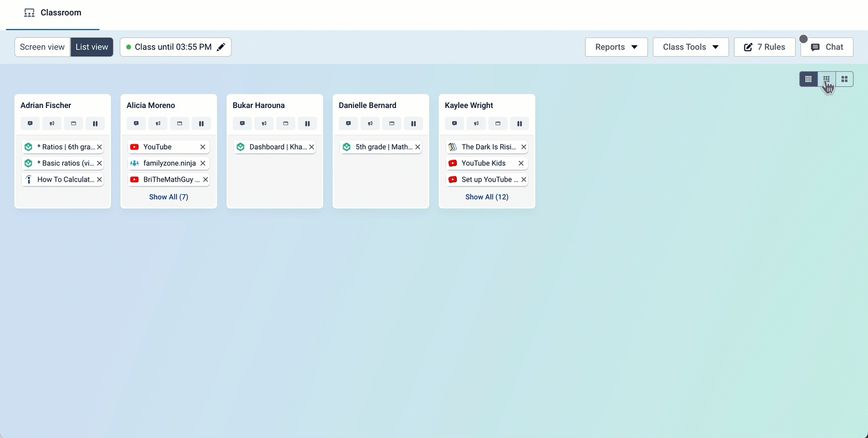Open the Reports dropdown
This screenshot has height=438, width=868.
616,47
